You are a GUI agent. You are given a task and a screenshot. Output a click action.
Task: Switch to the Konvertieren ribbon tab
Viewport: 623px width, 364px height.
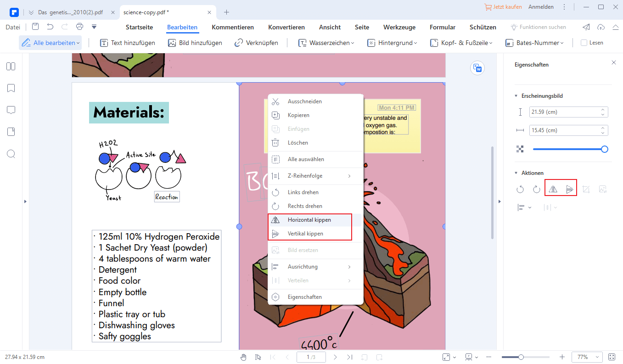(x=286, y=27)
